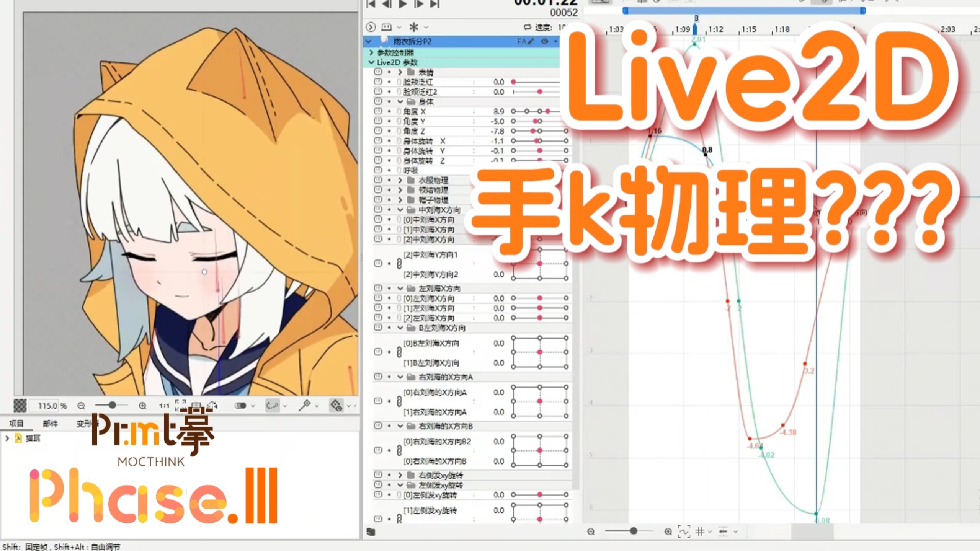Click the grid snap icon in graph editor
Screen dimensions: 980x551
click(x=700, y=531)
